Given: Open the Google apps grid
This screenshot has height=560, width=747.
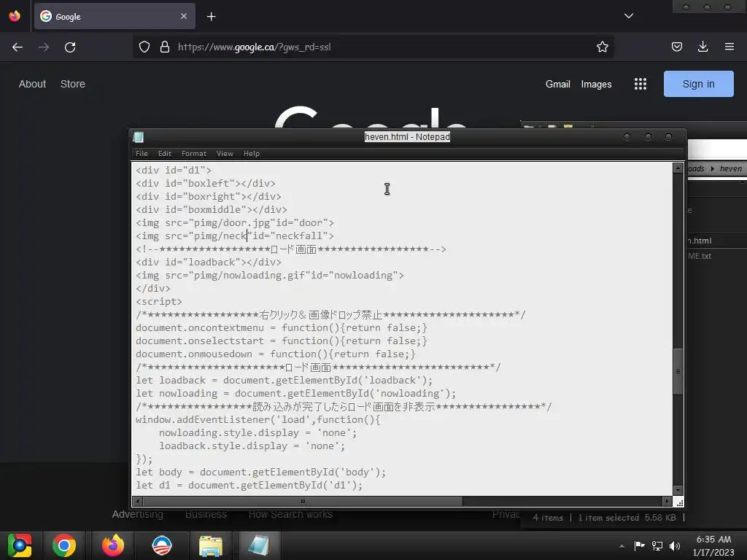Looking at the screenshot, I should [640, 84].
